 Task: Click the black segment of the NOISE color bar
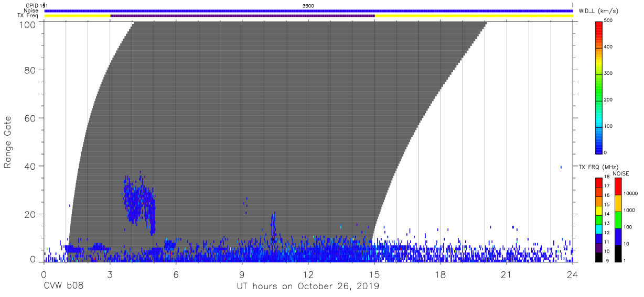tap(618, 254)
